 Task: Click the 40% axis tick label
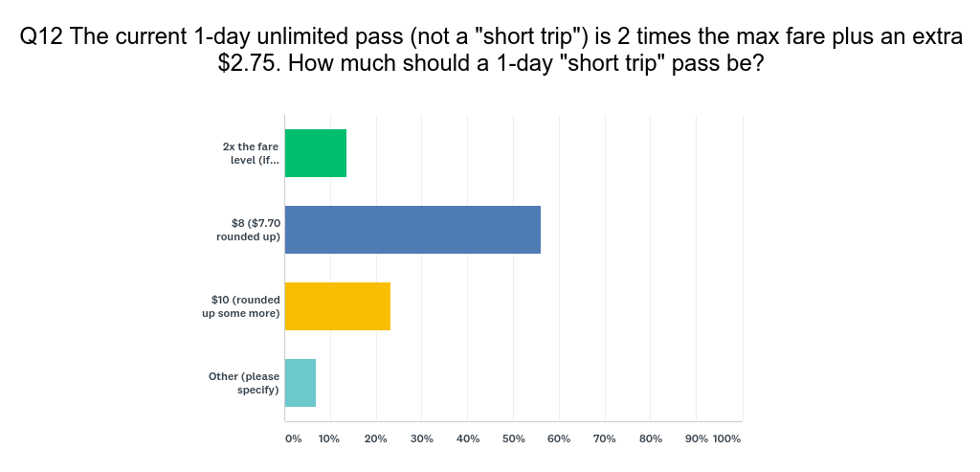point(467,438)
